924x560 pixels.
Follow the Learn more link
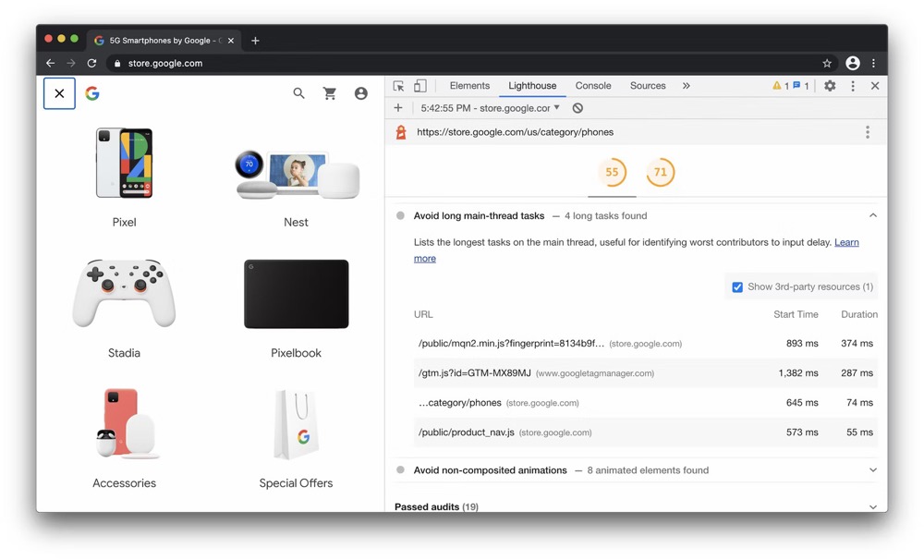[x=846, y=242]
